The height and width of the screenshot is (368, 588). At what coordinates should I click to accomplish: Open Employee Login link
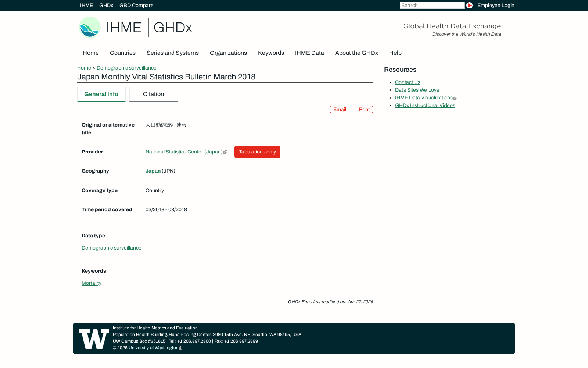[x=496, y=5]
